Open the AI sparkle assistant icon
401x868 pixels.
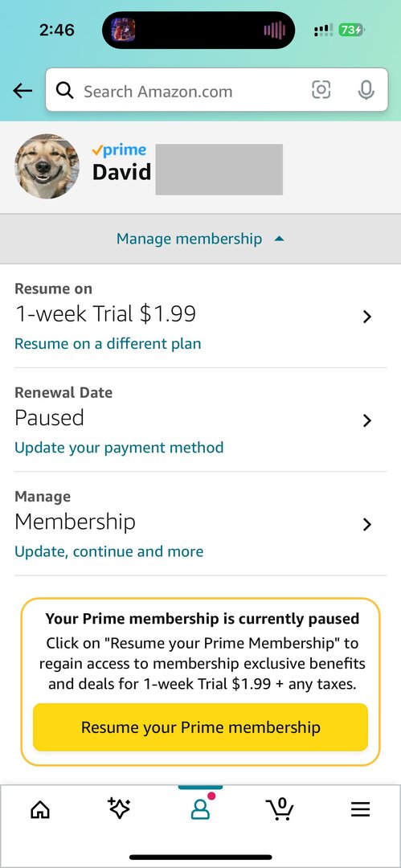coord(119,809)
